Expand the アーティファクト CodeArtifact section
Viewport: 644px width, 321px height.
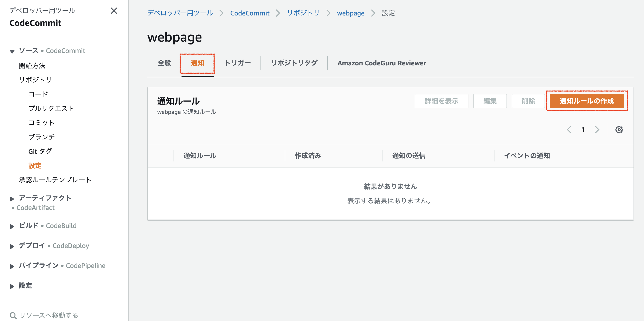(12, 199)
